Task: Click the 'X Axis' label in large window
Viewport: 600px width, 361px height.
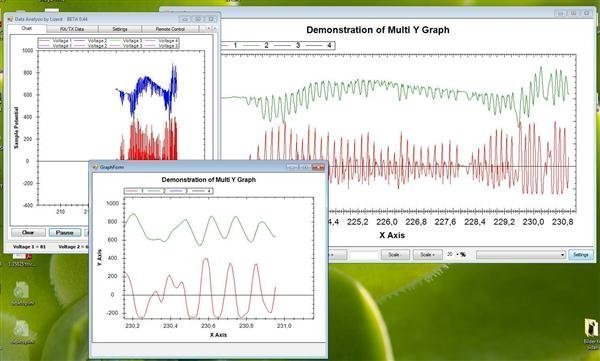Action: pyautogui.click(x=392, y=235)
